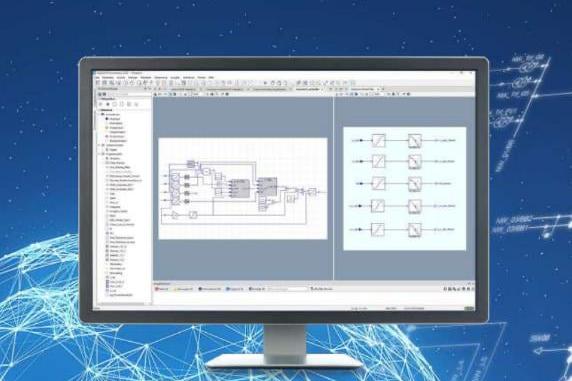Open the first menu in the menu bar

coord(97,78)
